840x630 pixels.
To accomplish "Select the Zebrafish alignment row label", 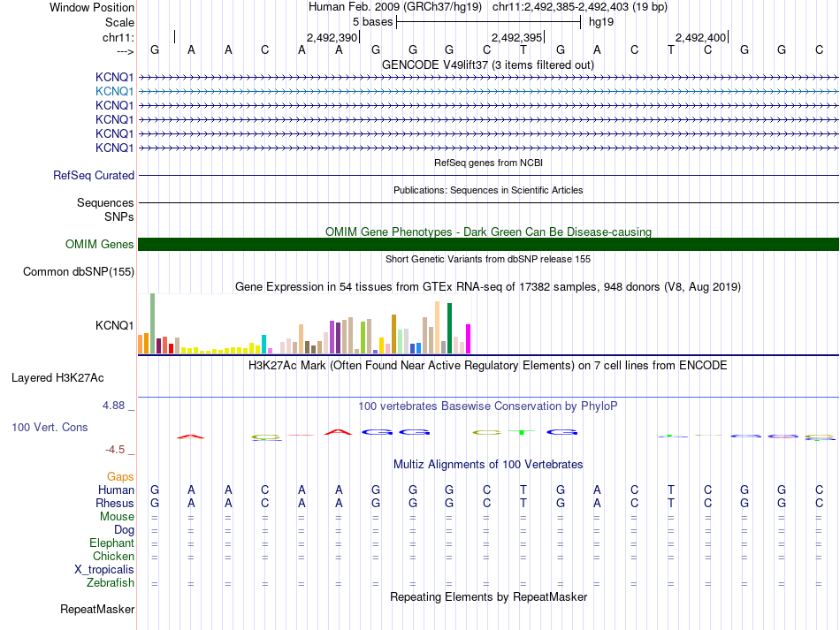I will point(111,583).
